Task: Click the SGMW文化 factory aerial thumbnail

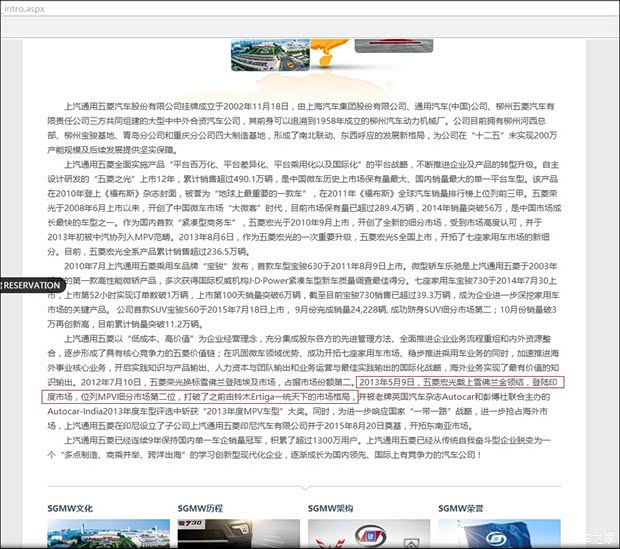Action: (108, 534)
